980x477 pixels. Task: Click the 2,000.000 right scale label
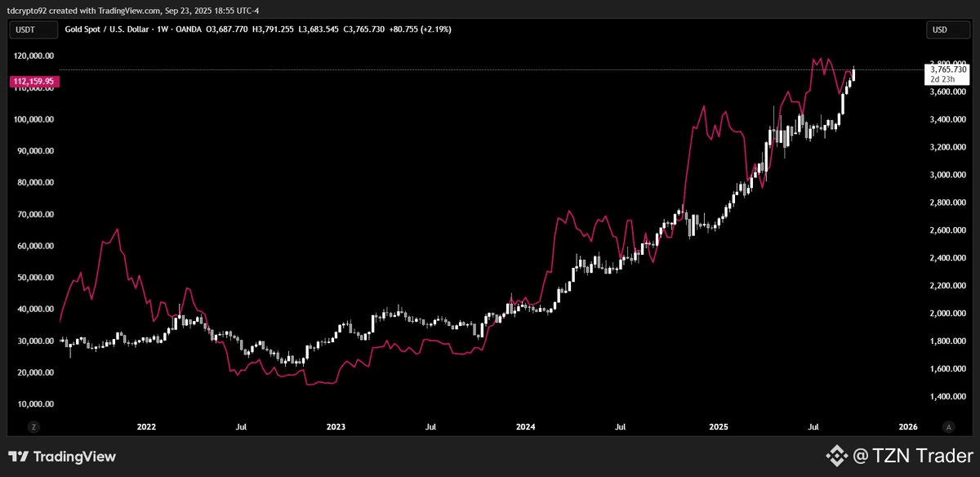948,314
